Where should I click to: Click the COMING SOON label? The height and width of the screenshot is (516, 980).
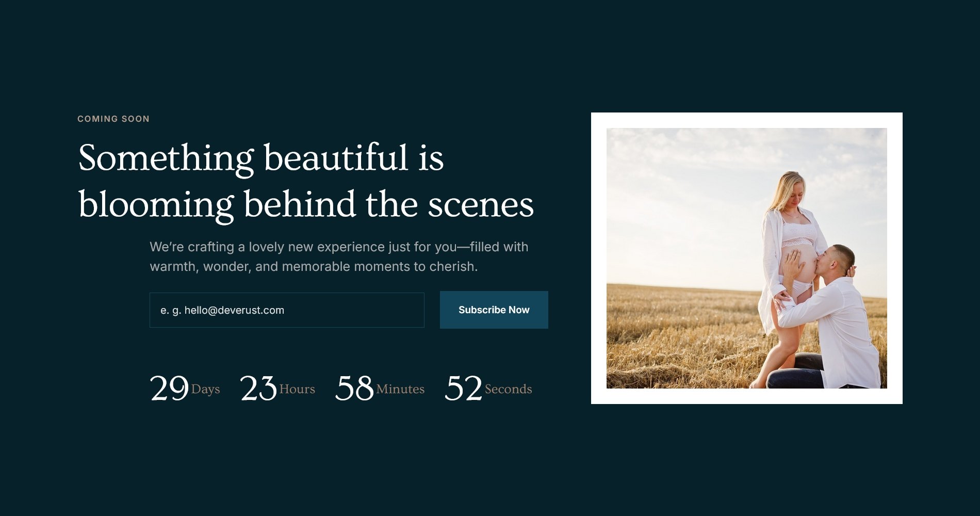[x=113, y=119]
